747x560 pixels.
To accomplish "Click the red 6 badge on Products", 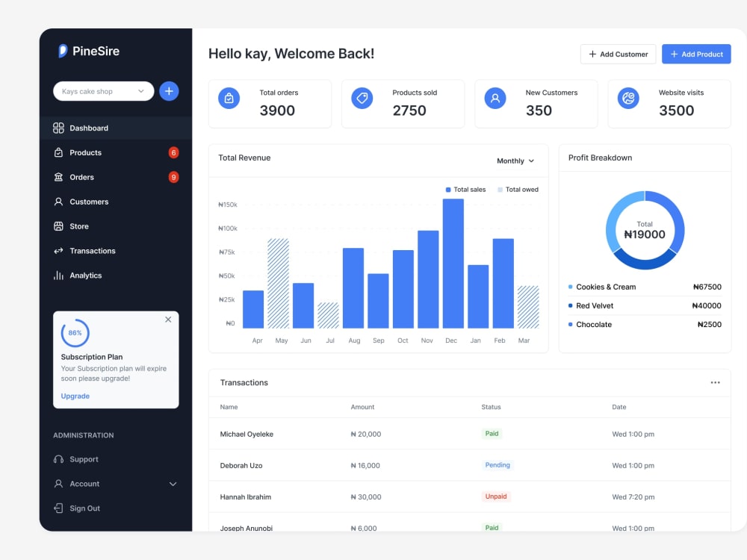I will [173, 152].
